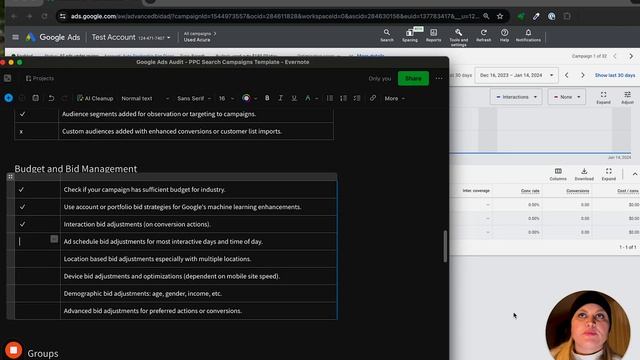The height and width of the screenshot is (360, 640).
Task: Open the Test Account switcher dropdown
Action: point(131,37)
